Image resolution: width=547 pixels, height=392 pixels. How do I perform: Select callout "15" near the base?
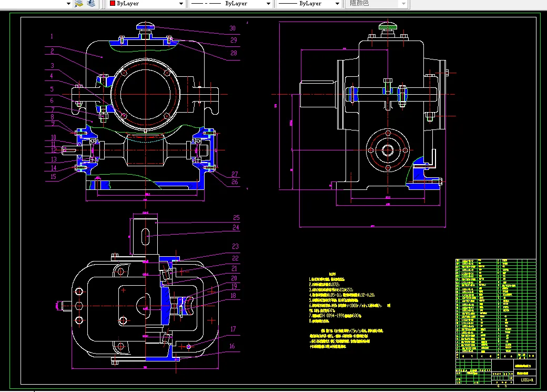pos(53,177)
